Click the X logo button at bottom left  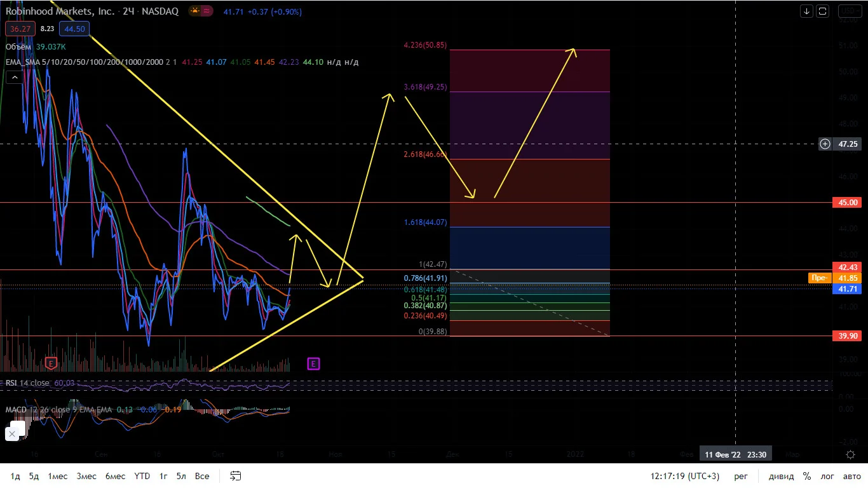click(12, 435)
